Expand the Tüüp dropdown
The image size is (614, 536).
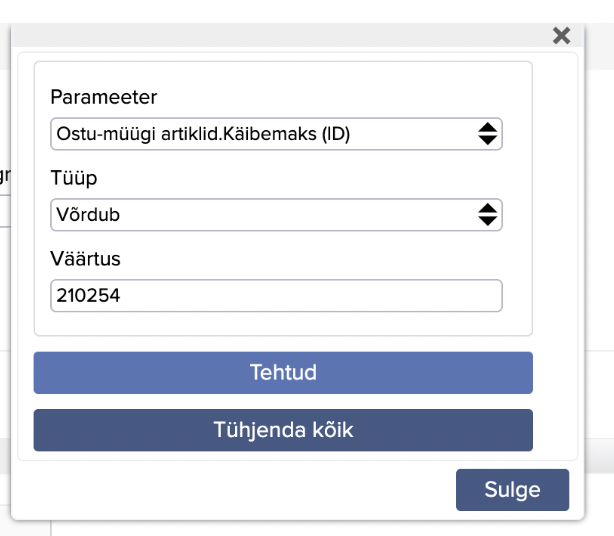click(x=275, y=215)
